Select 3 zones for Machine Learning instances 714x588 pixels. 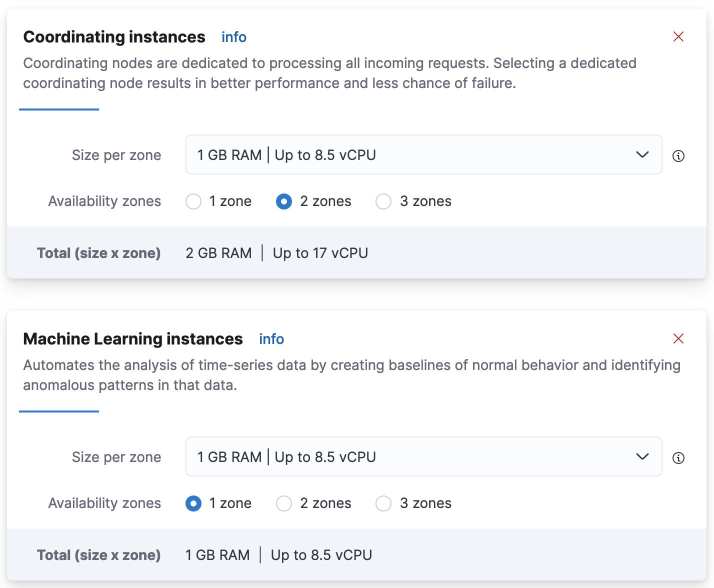pyautogui.click(x=383, y=503)
